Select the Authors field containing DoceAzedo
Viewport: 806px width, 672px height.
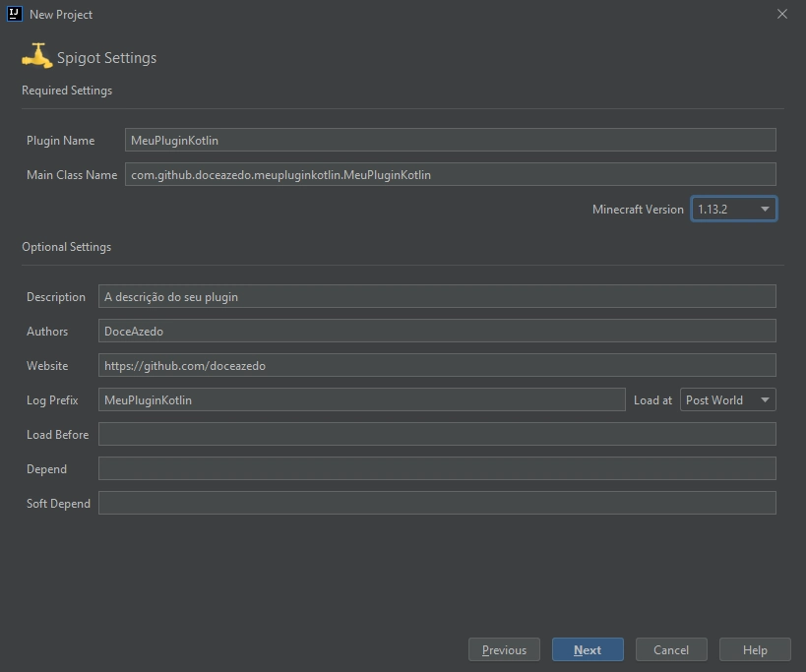coord(437,331)
